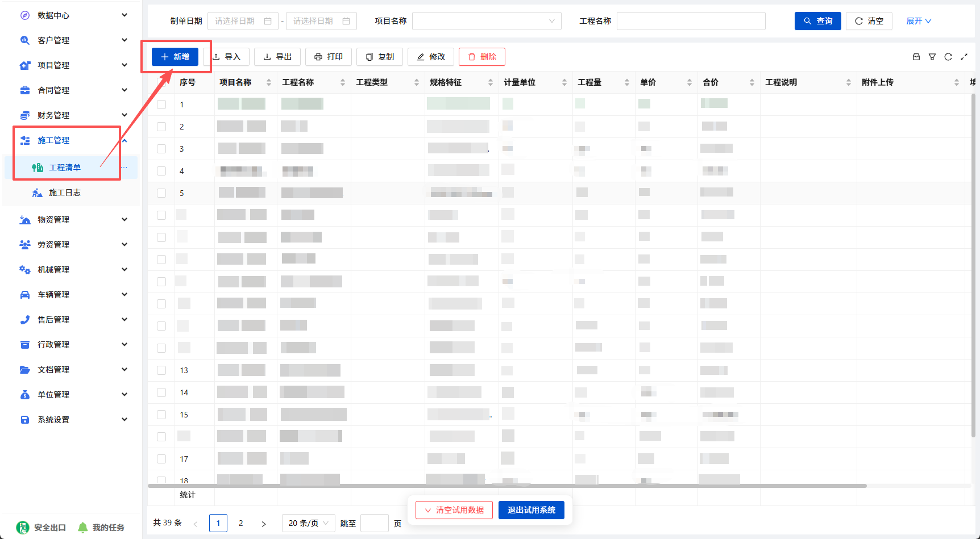Viewport: 980px width, 539px height.
Task: Click the 新增 button
Action: pyautogui.click(x=175, y=57)
